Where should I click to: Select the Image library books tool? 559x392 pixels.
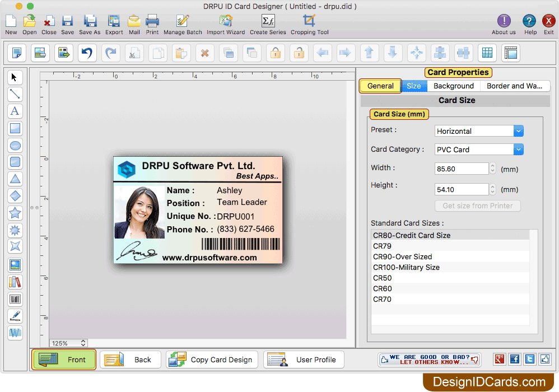(x=15, y=282)
